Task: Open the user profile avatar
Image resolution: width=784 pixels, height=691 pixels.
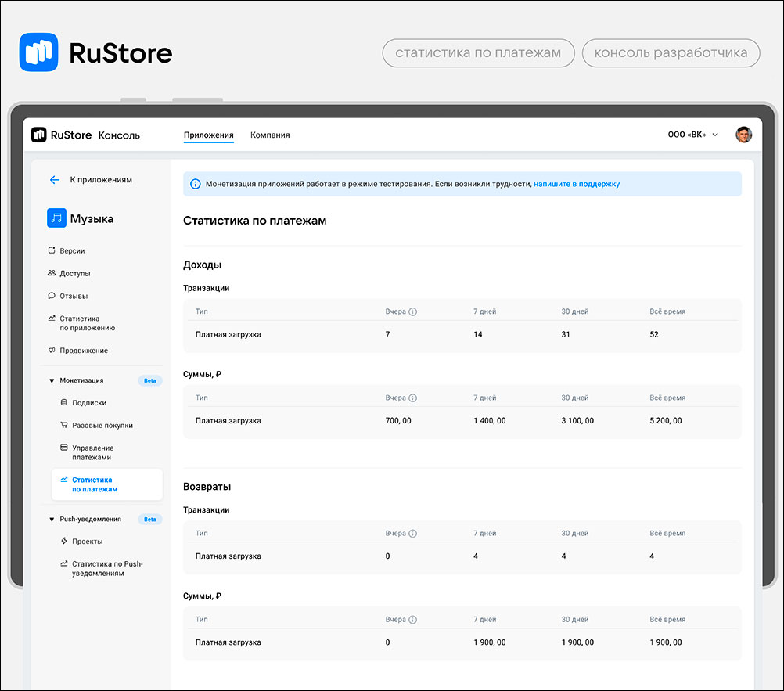Action: tap(743, 135)
